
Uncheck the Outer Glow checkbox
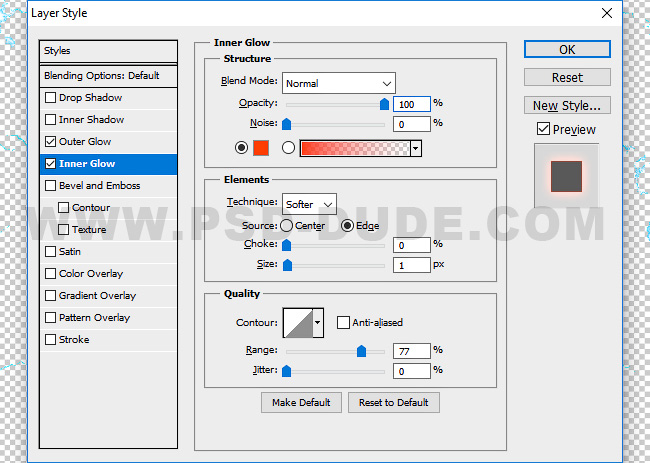click(50, 142)
